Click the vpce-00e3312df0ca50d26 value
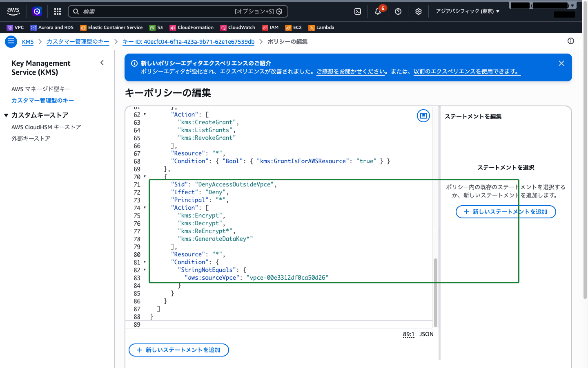The height and width of the screenshot is (368, 588). pos(287,278)
